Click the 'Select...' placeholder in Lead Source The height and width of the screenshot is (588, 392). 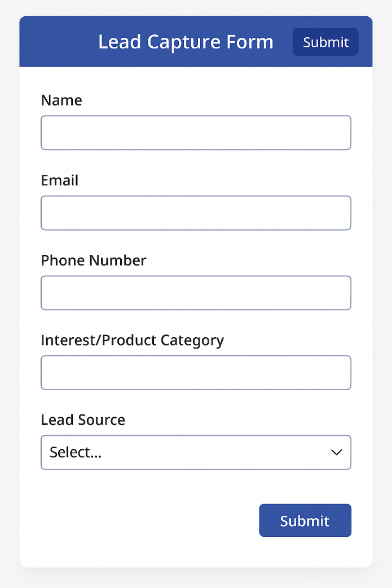75,452
